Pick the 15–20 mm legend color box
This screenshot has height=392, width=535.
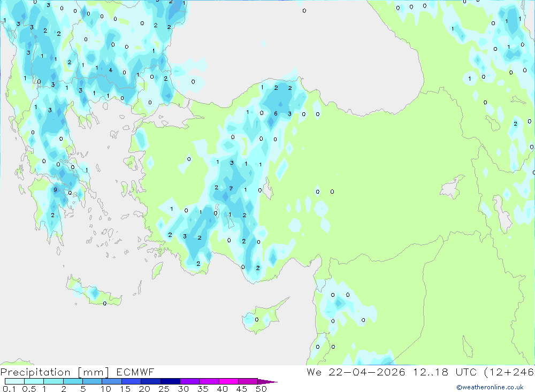[x=132, y=381]
